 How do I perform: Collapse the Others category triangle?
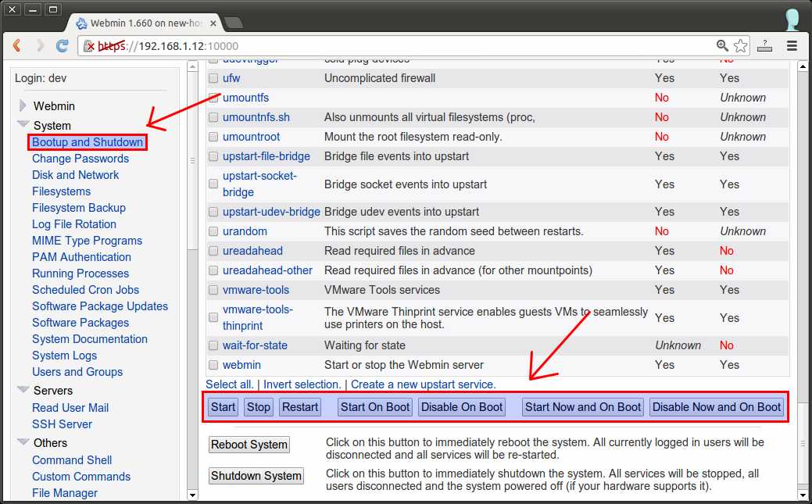click(23, 441)
